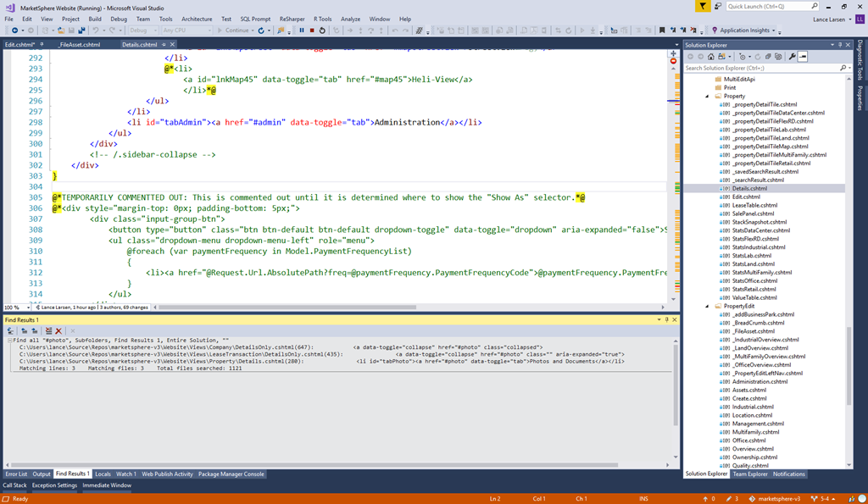Viewport: 868px width, 504px height.
Task: Open the Application Insights dropdown arrow
Action: point(773,30)
